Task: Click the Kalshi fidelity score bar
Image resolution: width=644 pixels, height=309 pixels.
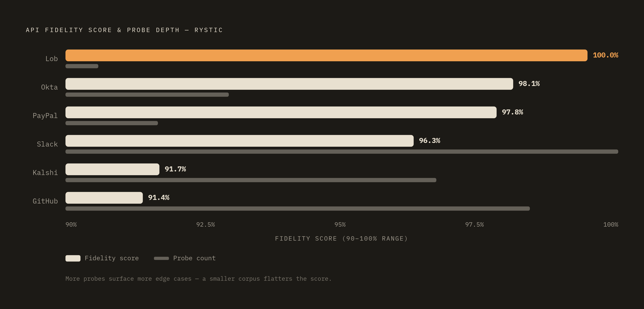Action: [112, 169]
